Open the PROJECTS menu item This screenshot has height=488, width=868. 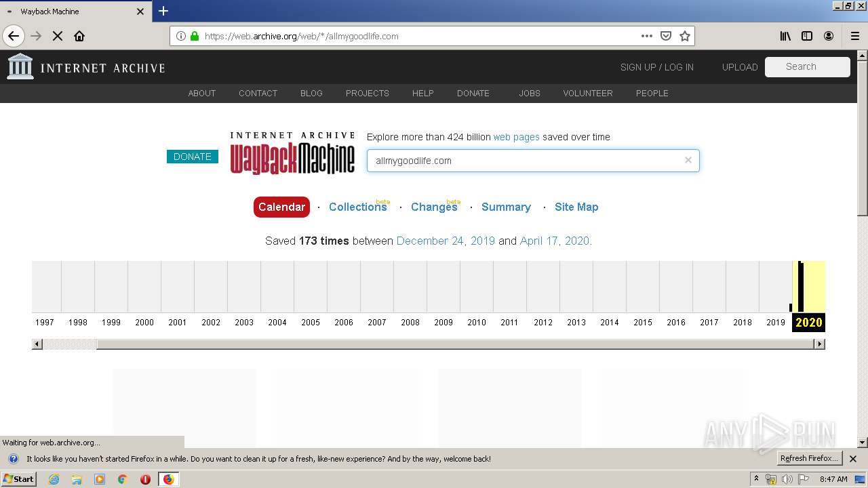368,94
